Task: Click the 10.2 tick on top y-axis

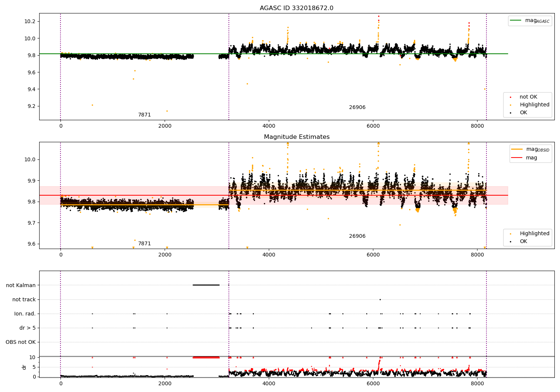Action: click(30, 21)
